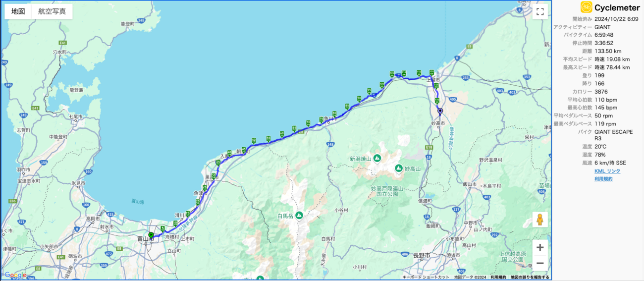Click the Google logo on the map
644x281 pixels.
(x=15, y=275)
